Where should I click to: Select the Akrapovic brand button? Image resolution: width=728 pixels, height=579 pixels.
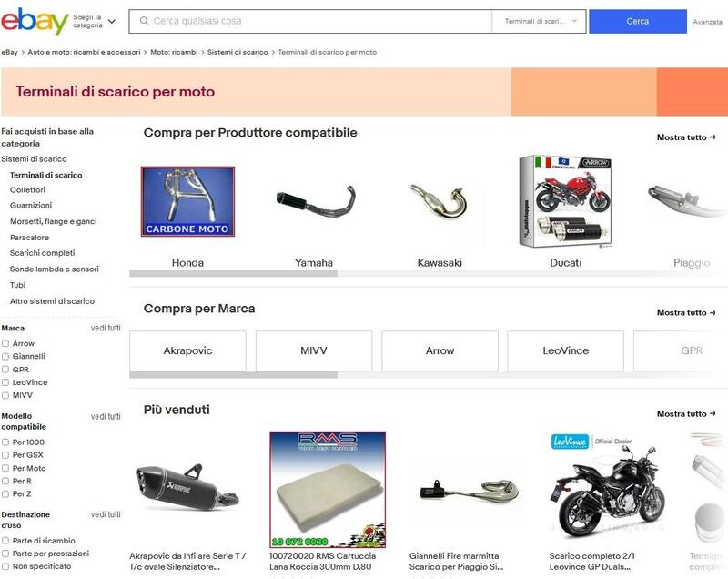coord(187,350)
